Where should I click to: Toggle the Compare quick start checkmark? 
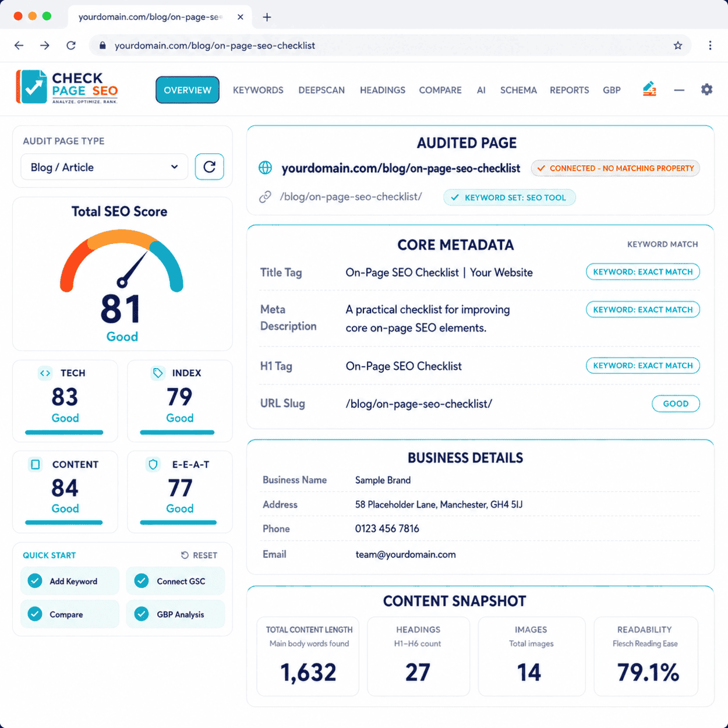tap(35, 614)
